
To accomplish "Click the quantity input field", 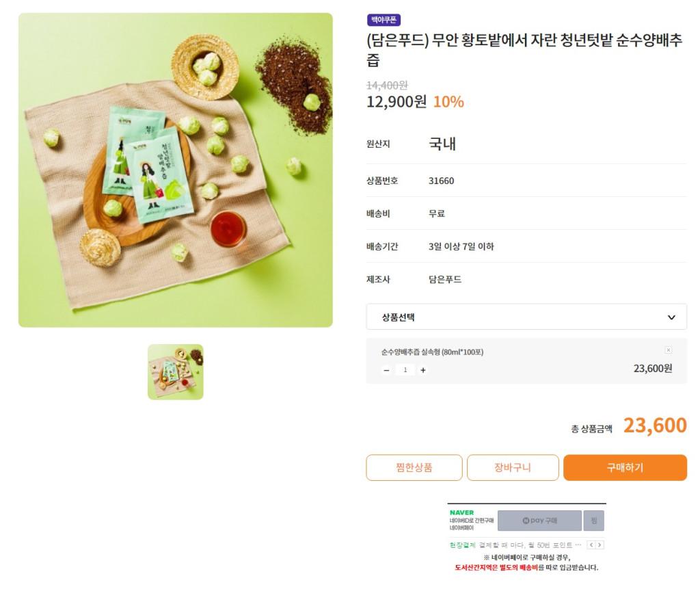I will (x=405, y=370).
